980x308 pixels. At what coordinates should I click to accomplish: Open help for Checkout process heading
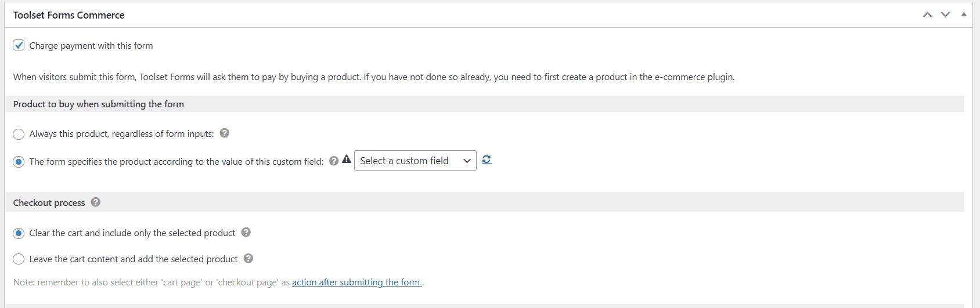pyautogui.click(x=96, y=202)
